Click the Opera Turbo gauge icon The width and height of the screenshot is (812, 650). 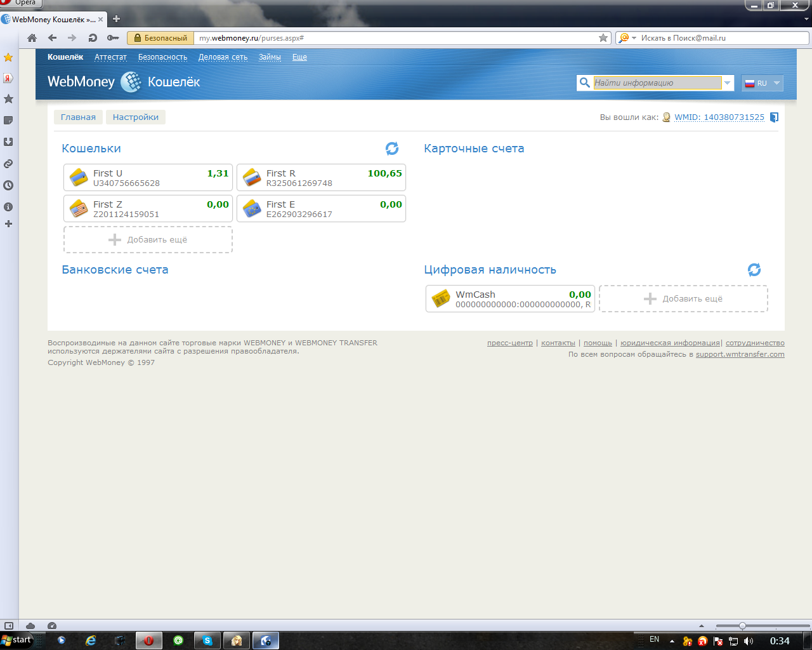click(x=52, y=626)
